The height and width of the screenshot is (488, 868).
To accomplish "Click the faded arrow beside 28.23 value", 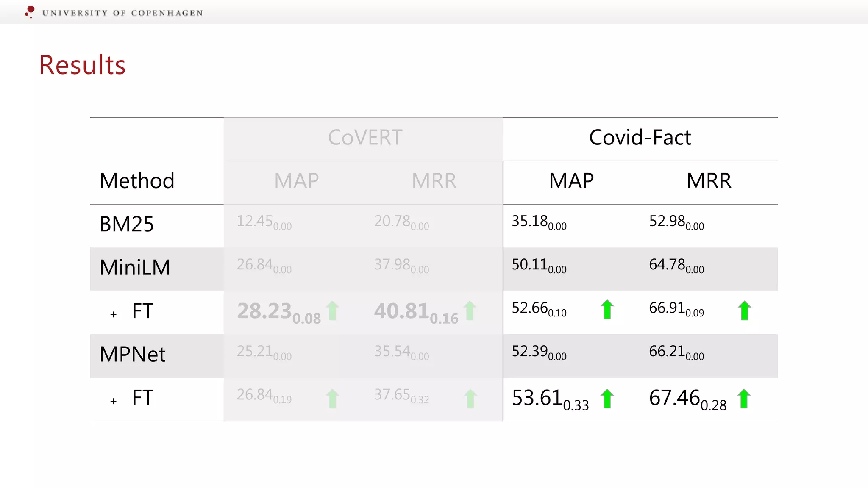I will coord(333,311).
